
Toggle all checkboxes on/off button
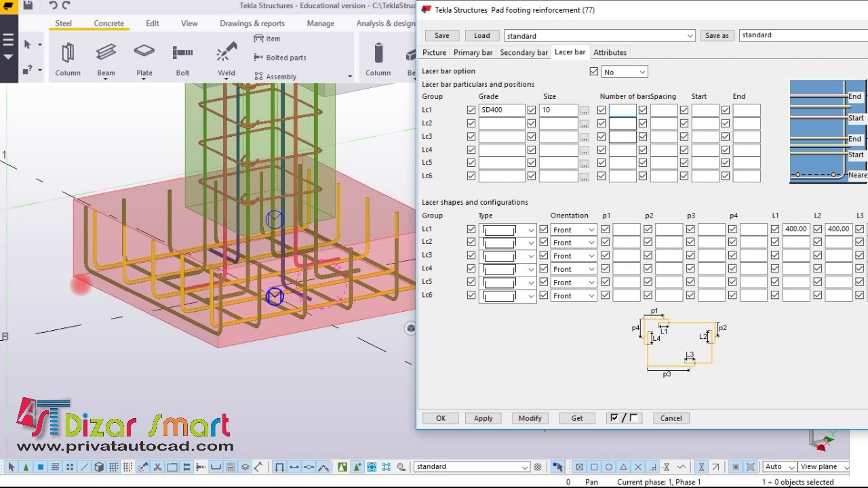(x=624, y=418)
